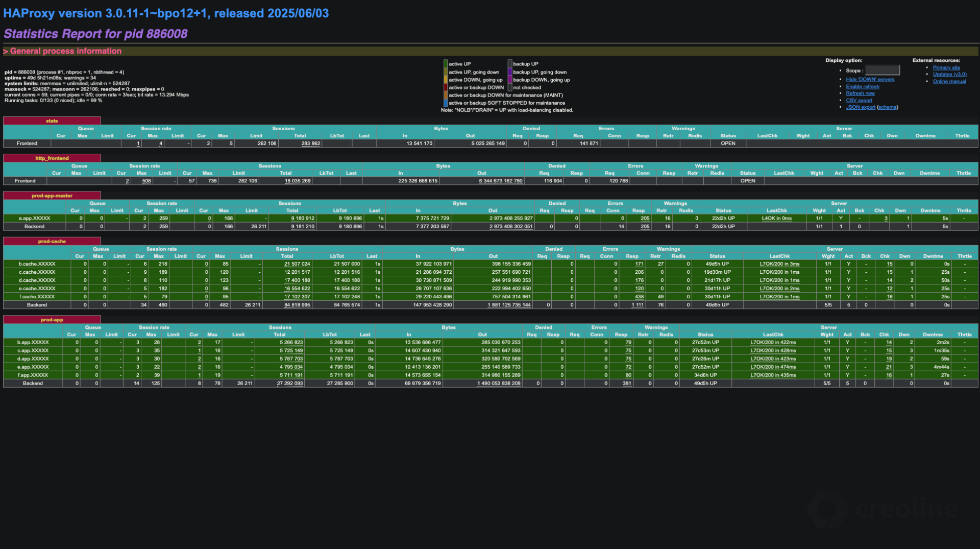Click response errors '1 111' in prod-cache backend
The width and height of the screenshot is (980, 549).
638,305
